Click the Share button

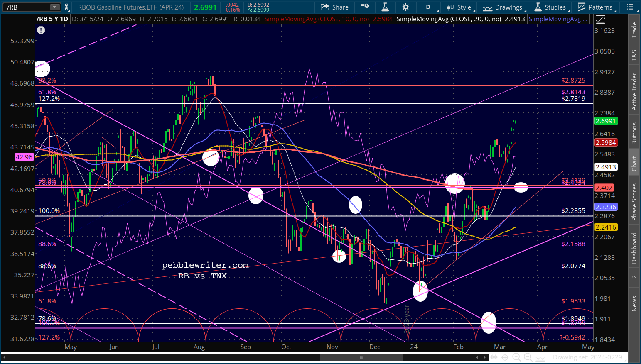pyautogui.click(x=334, y=7)
